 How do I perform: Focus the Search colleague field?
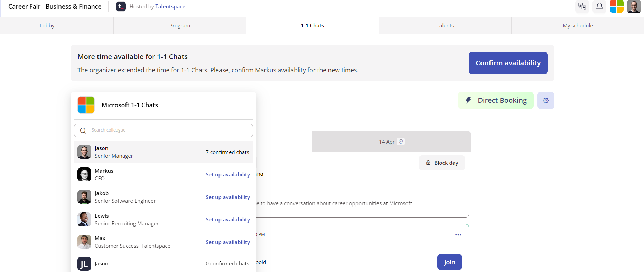coord(164,130)
